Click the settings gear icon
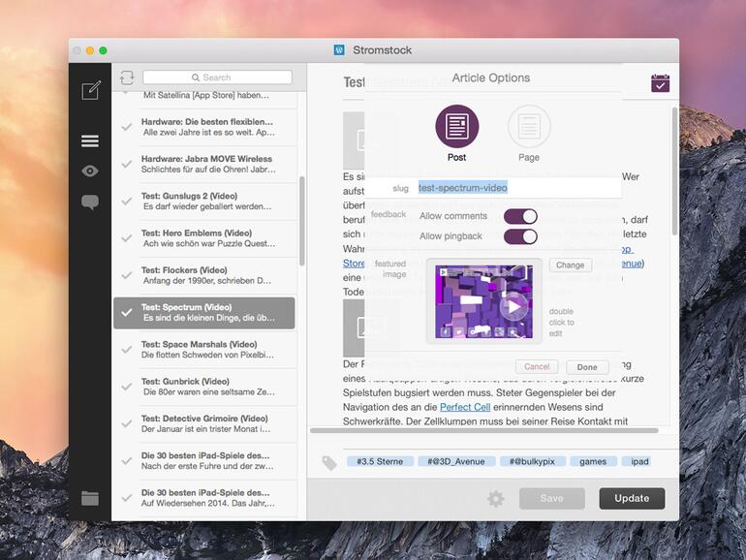Screen dimensions: 746x560 (x=495, y=499)
